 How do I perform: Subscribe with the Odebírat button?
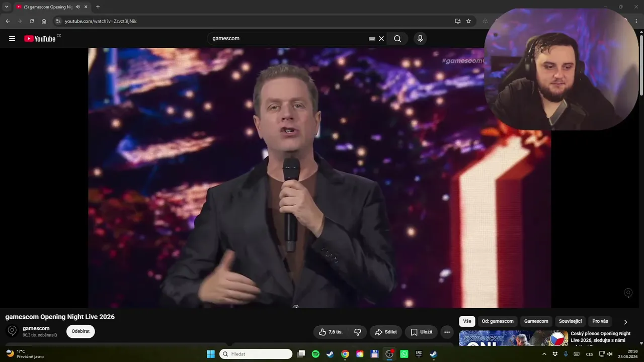click(x=80, y=331)
